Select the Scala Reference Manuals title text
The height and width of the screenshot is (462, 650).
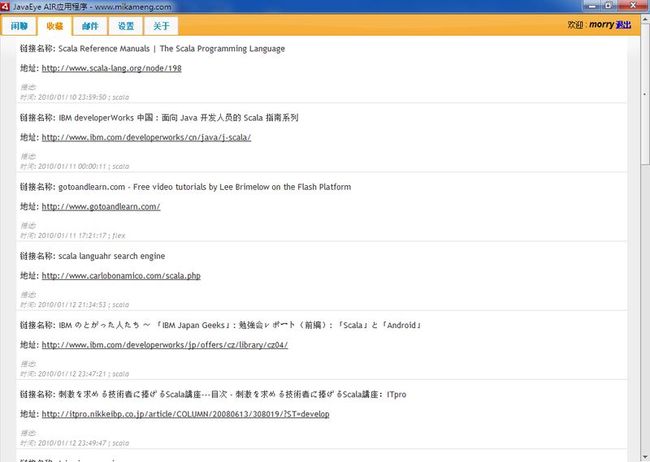tap(172, 49)
